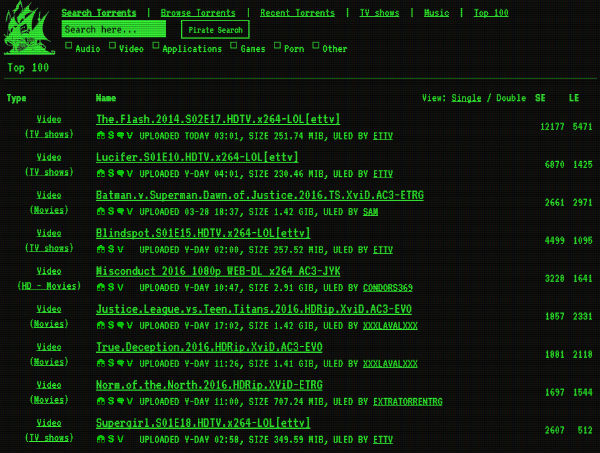Screen dimensions: 600x453
Task: Go to Music in top navigation
Action: (436, 13)
